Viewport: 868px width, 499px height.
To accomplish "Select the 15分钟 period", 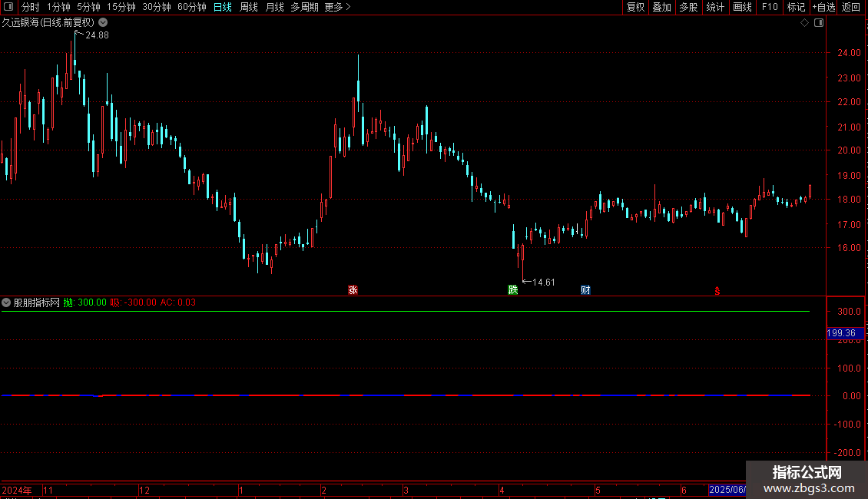I will (121, 7).
